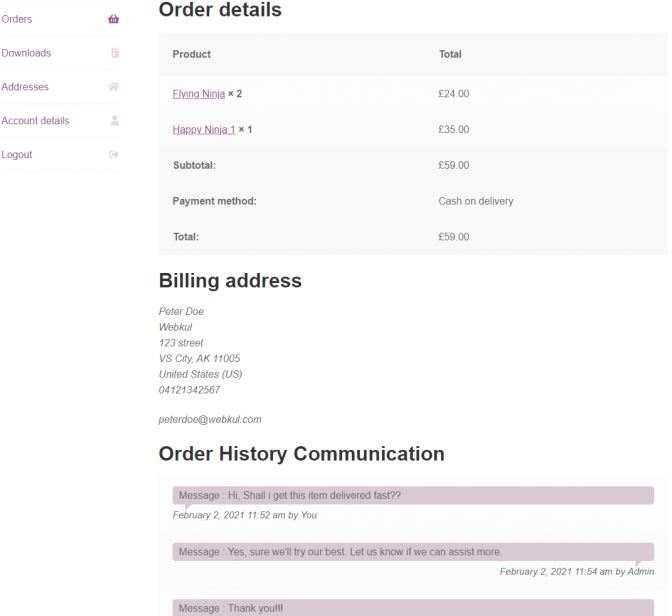Open the Flying Ninja product link

pos(198,94)
